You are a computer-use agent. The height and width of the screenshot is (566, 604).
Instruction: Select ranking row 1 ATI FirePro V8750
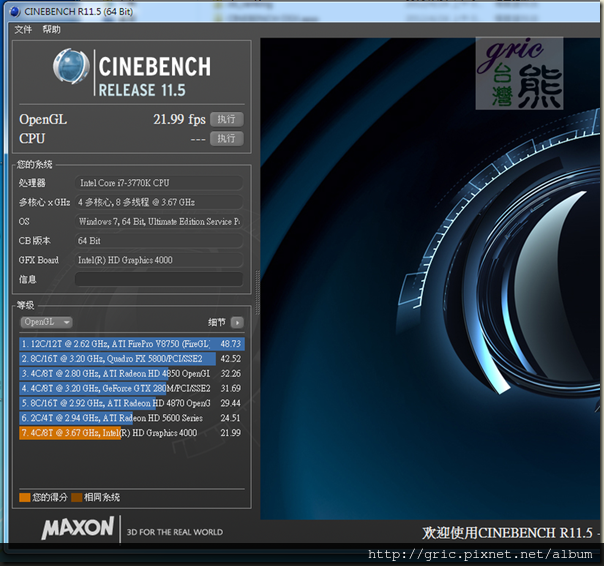(x=132, y=344)
